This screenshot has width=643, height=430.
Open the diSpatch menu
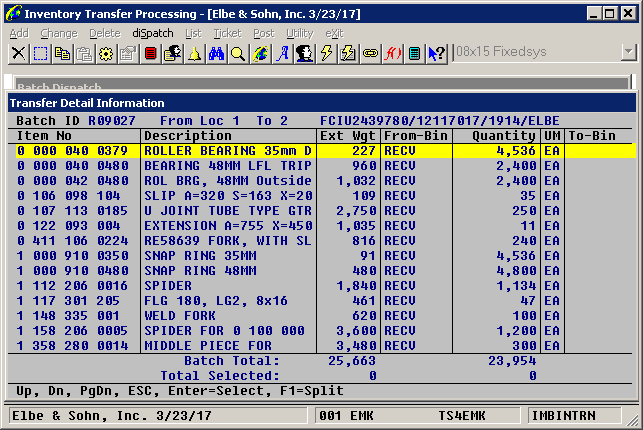153,33
